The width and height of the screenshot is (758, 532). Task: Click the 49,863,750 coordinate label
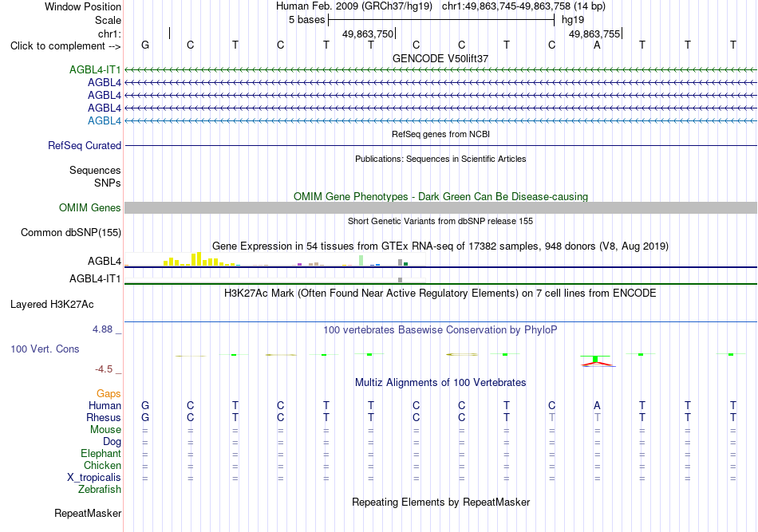[368, 33]
